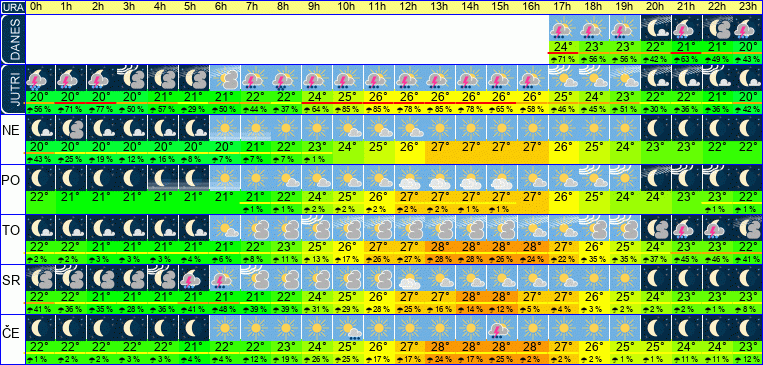Click JUTRI 10h 85% precipitation value

tap(348, 110)
